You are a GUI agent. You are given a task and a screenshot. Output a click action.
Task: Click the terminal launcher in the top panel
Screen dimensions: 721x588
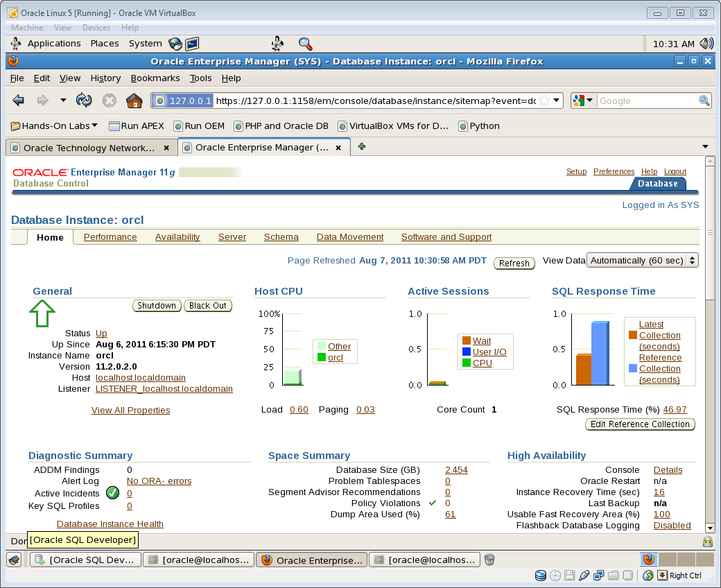click(x=192, y=44)
